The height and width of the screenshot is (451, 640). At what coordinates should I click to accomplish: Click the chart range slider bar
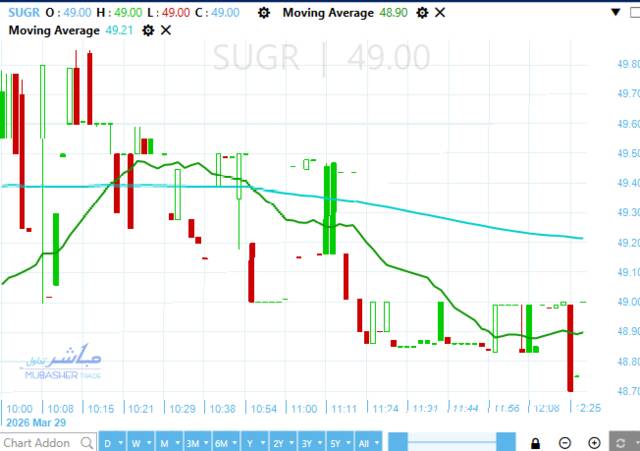coord(452,443)
